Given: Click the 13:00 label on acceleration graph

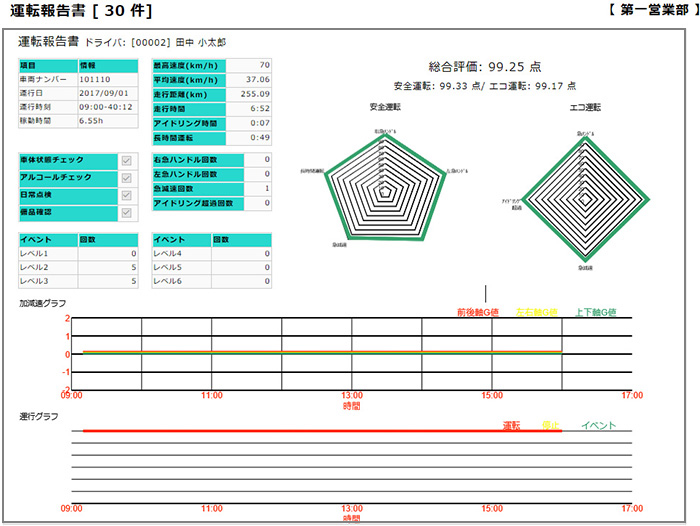Looking at the screenshot, I should 351,397.
